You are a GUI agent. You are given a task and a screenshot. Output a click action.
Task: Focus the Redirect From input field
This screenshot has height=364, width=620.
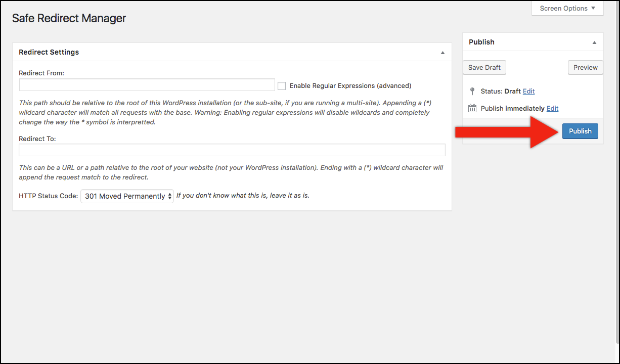(147, 85)
